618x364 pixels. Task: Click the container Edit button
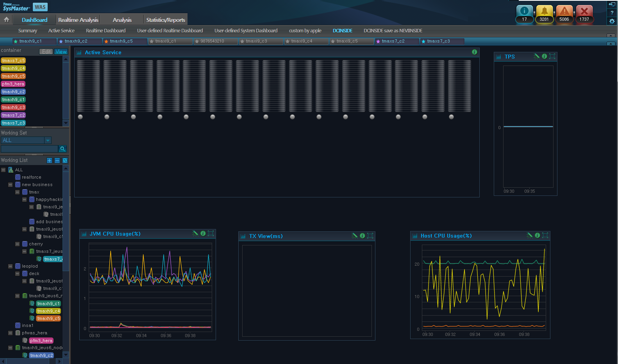46,51
